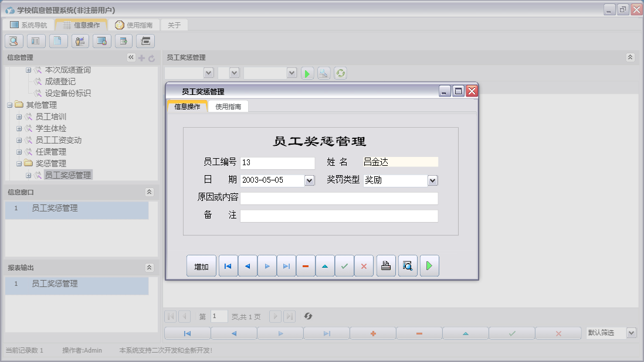Jump to first record in dialog navigator
Screen dimensions: 644x362
[228, 266]
